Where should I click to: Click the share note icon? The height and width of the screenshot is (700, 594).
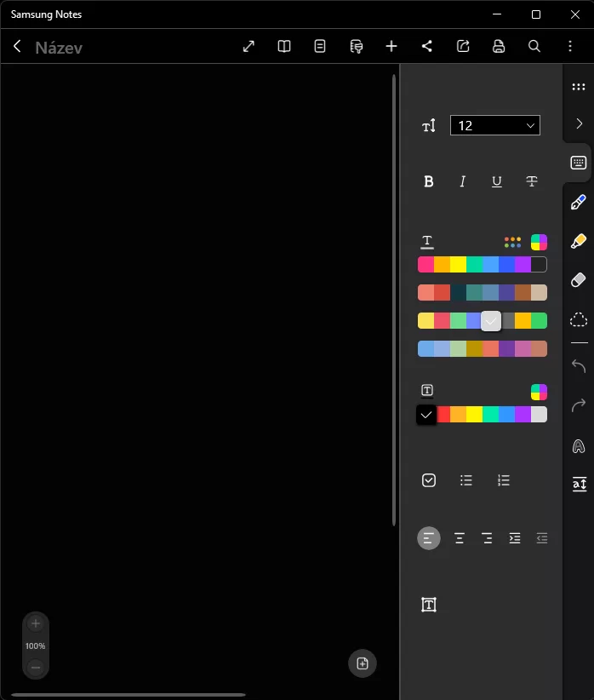coord(427,46)
